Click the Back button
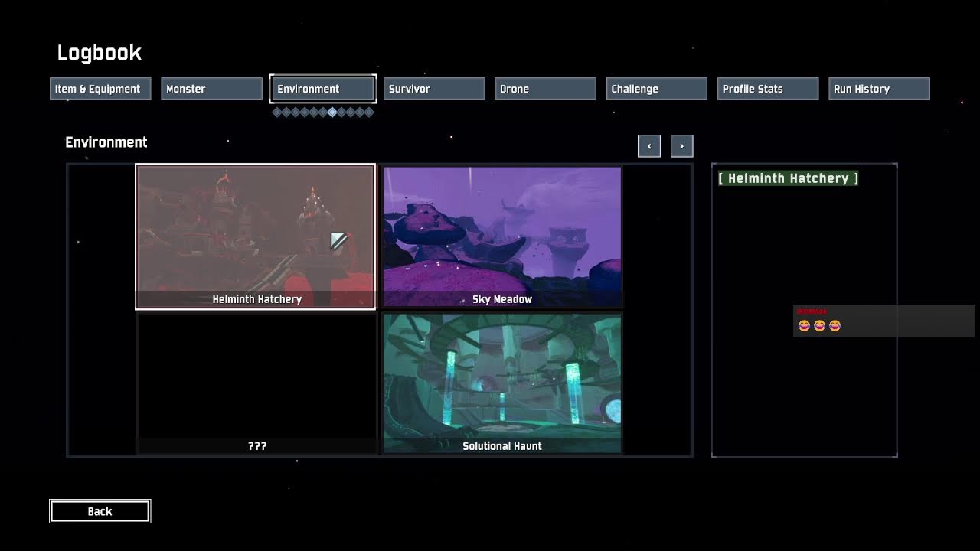 pos(100,511)
